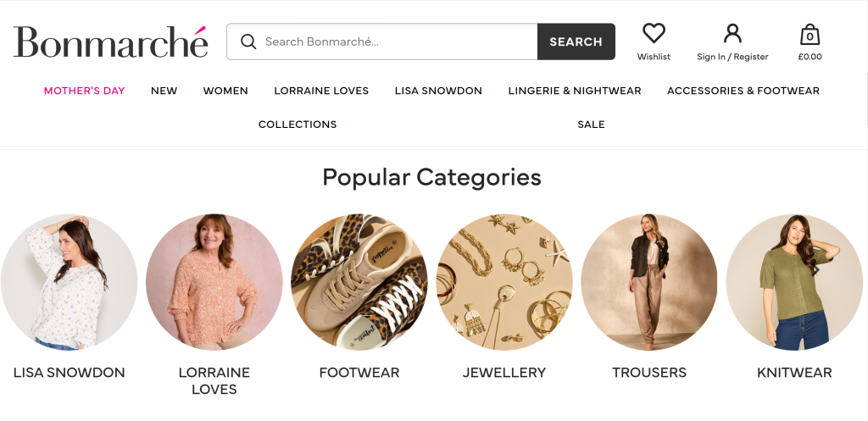This screenshot has height=421, width=868.
Task: Click the Knitwear green cardigan image
Action: [794, 282]
